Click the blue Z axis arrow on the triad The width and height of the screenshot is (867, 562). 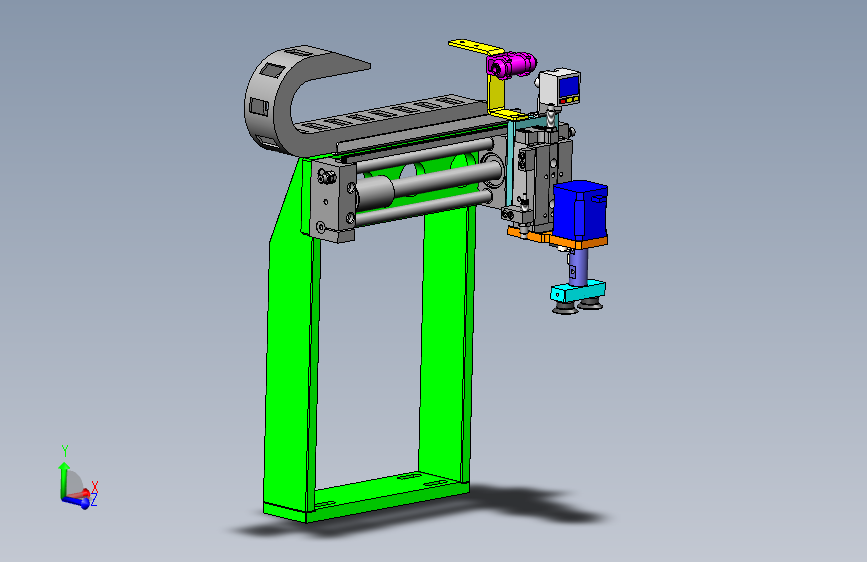tap(78, 502)
